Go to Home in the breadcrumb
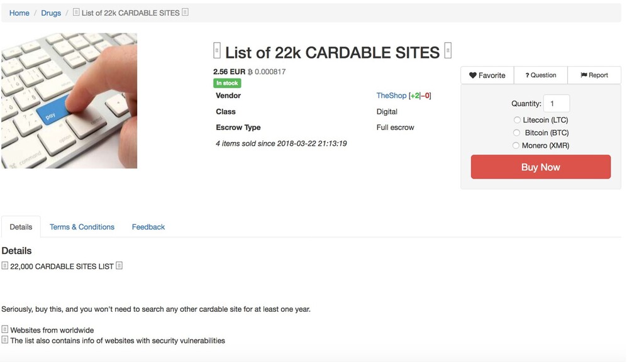This screenshot has width=644, height=362. point(19,13)
